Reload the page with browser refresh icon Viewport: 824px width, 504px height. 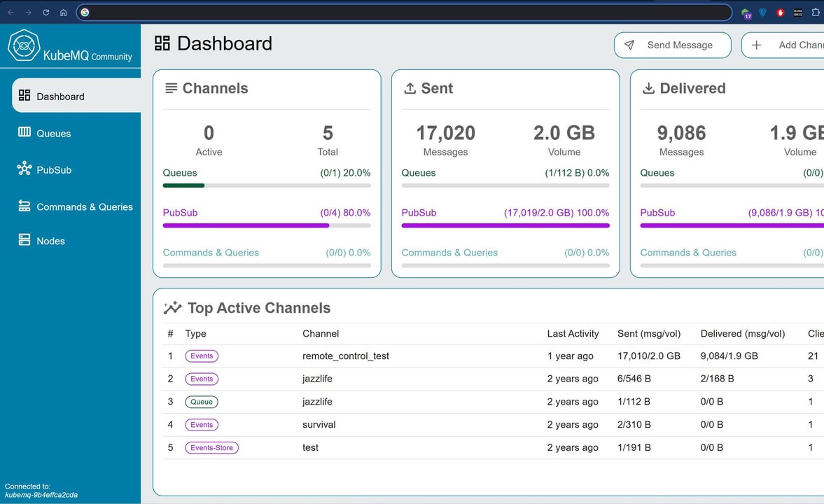pyautogui.click(x=46, y=13)
